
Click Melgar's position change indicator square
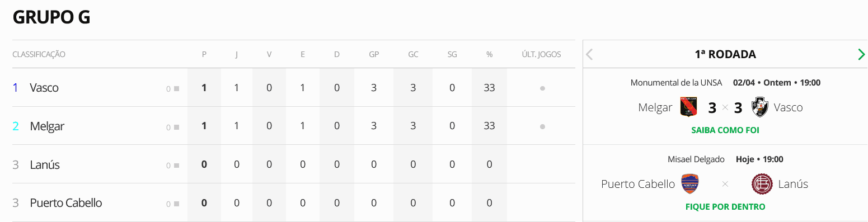click(x=176, y=127)
